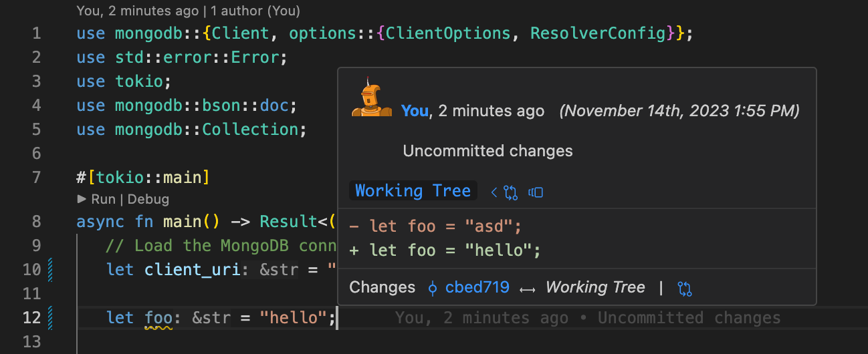Click the compare icon beside Working Tree badge
Image resolution: width=868 pixels, height=354 pixels.
[511, 192]
